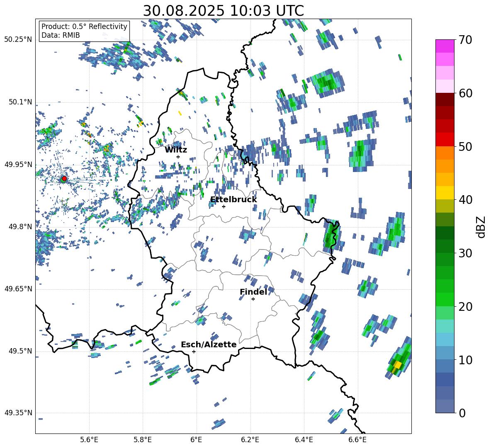The height and width of the screenshot is (448, 491).
Task: Click the Esch/Alzette station cross marker
Action: coord(194,351)
